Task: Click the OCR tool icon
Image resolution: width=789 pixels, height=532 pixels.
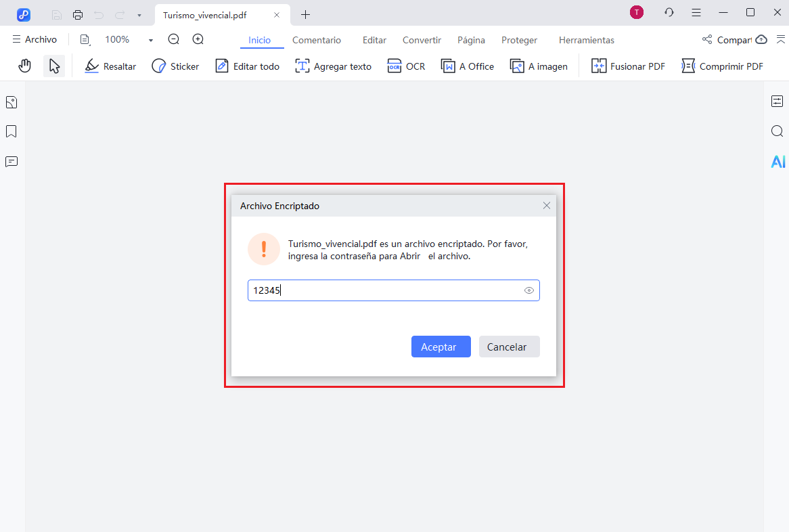Action: click(393, 66)
